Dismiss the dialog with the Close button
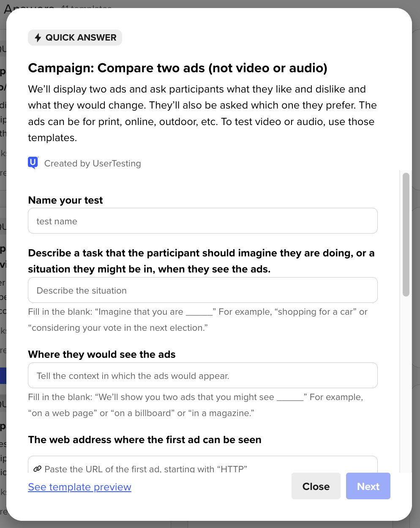Image resolution: width=420 pixels, height=528 pixels. tap(316, 486)
